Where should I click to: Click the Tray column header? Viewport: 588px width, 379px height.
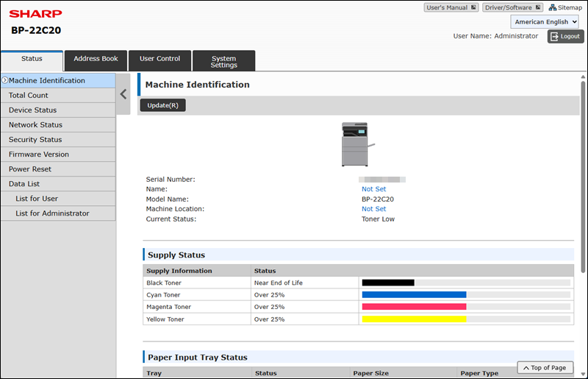tap(154, 373)
